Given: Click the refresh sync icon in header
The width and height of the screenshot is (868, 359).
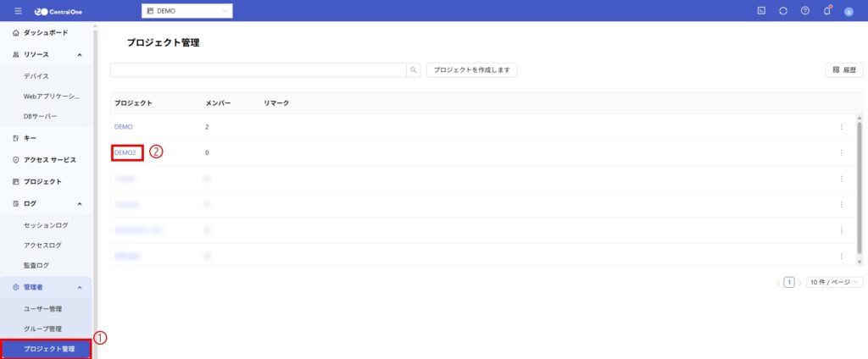Looking at the screenshot, I should pyautogui.click(x=783, y=11).
